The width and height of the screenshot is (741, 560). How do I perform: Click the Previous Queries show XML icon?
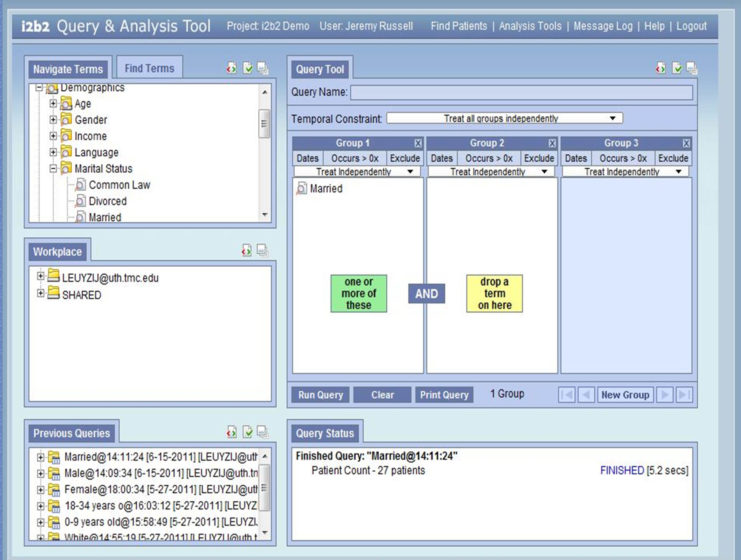pyautogui.click(x=232, y=432)
